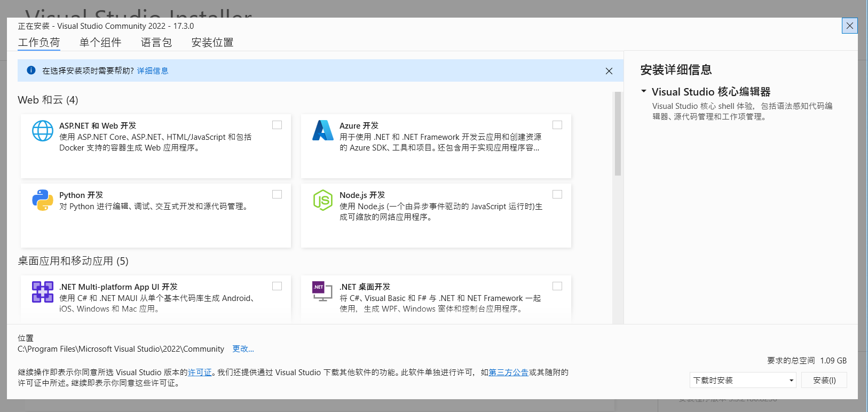
Task: Click the Azure development logo icon
Action: point(323,131)
